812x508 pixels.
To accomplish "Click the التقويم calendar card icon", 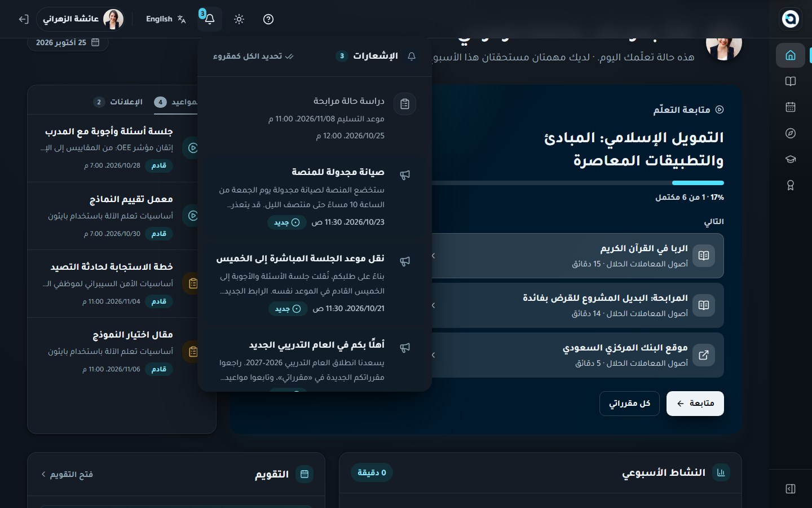I will (304, 475).
